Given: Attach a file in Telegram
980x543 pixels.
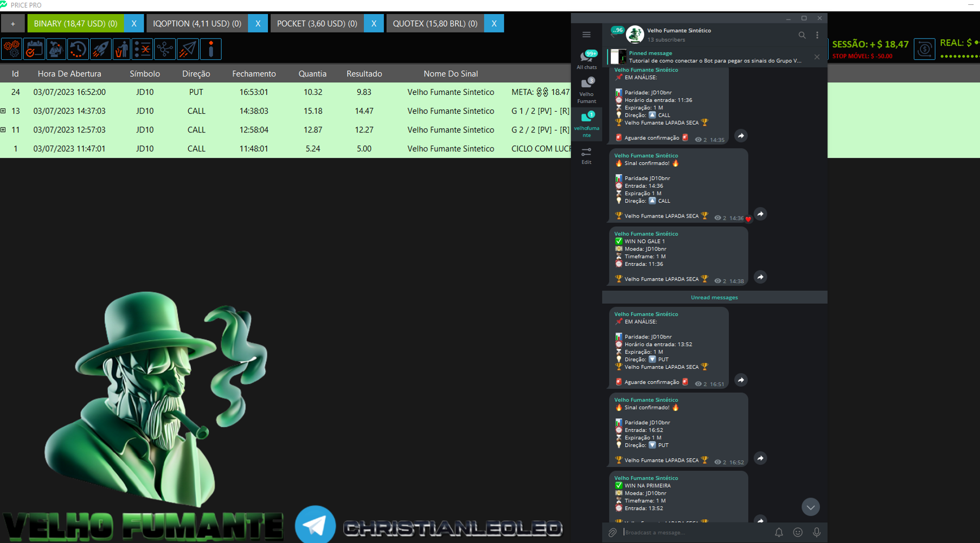Looking at the screenshot, I should (612, 533).
